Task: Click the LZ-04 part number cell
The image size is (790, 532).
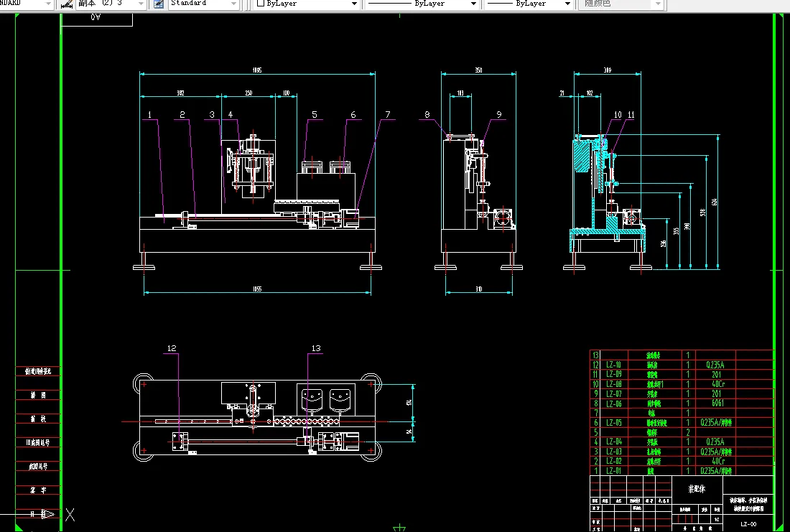Action: (613, 442)
